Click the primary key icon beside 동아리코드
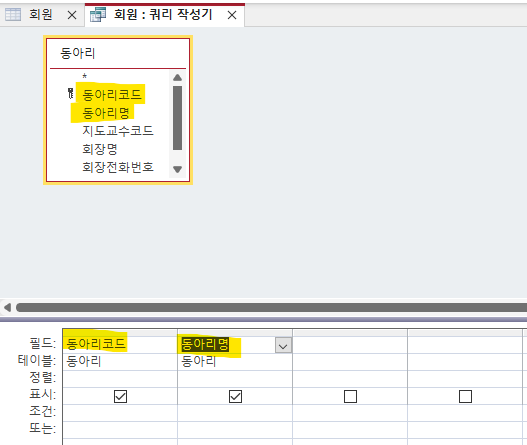The height and width of the screenshot is (445, 527). 71,94
